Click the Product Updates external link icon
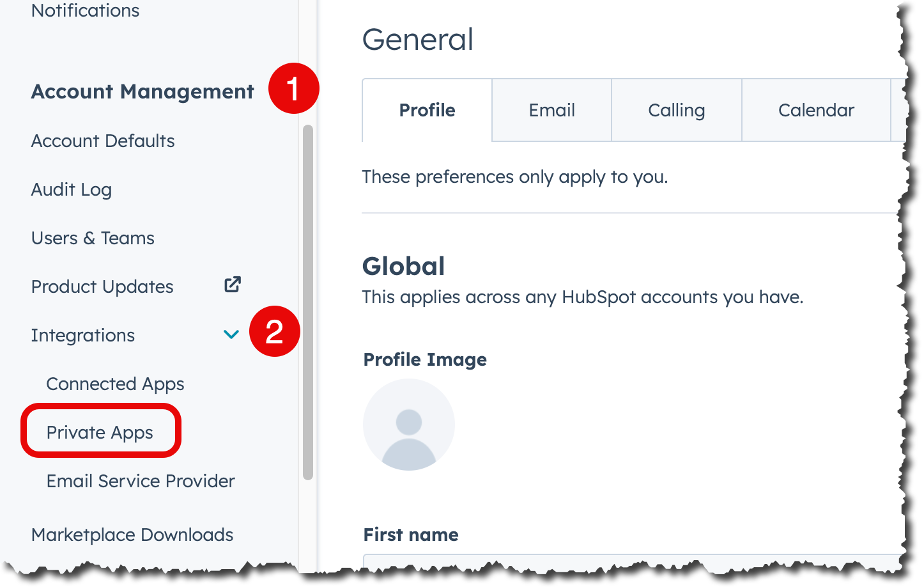Screen dimensions: 924x587 click(x=233, y=285)
